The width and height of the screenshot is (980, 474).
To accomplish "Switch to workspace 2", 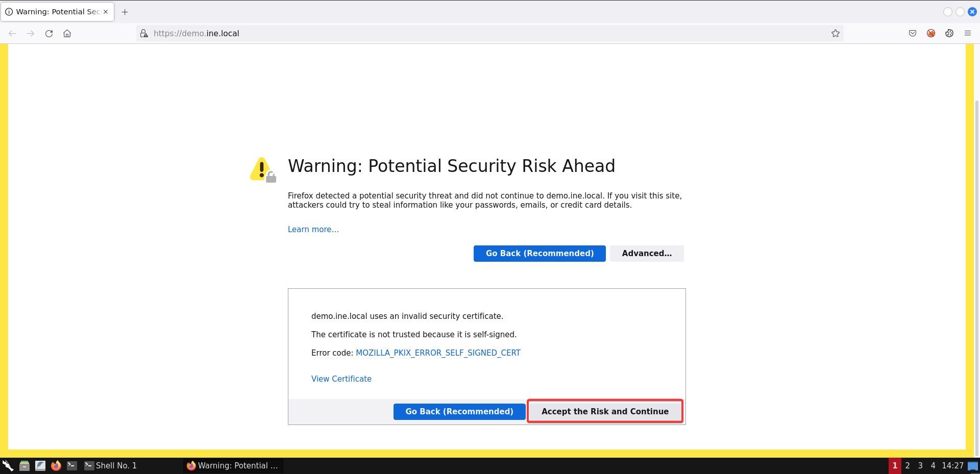I will [x=908, y=465].
